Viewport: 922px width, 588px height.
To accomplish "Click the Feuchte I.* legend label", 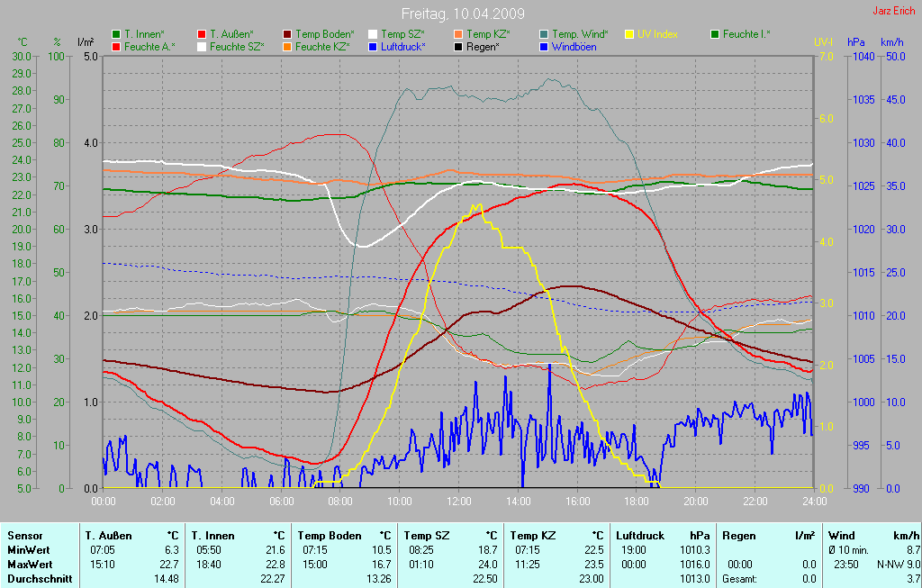I will point(746,34).
